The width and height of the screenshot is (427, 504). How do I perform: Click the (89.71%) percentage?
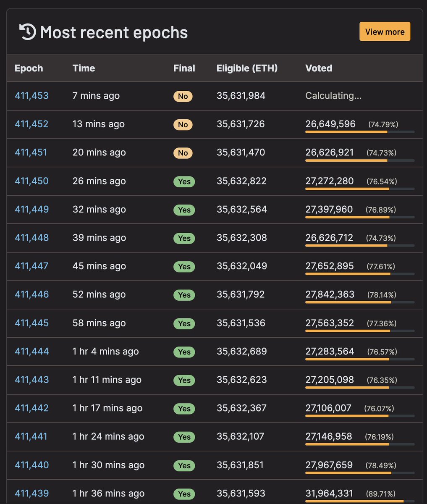tap(381, 494)
